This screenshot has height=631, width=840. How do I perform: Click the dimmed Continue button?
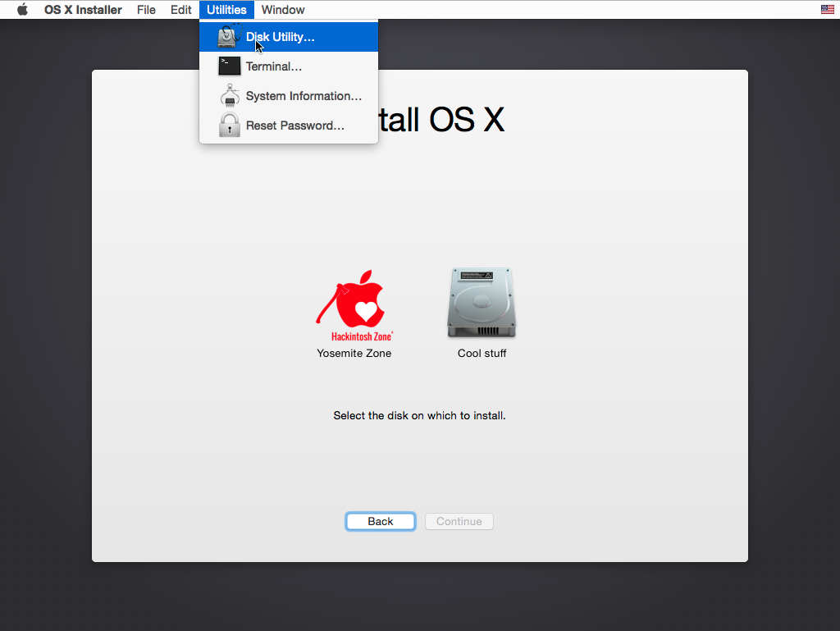coord(459,521)
